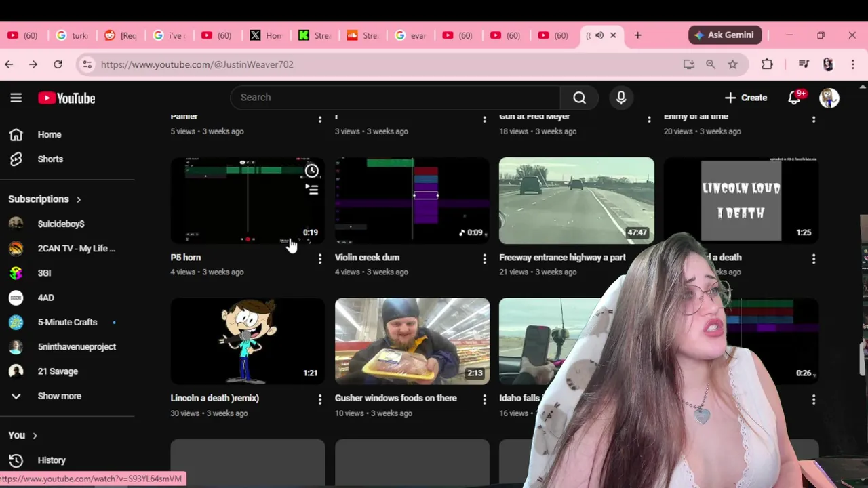Open the YouTube guide hamburger menu
Image resolution: width=868 pixels, height=488 pixels.
(x=16, y=98)
